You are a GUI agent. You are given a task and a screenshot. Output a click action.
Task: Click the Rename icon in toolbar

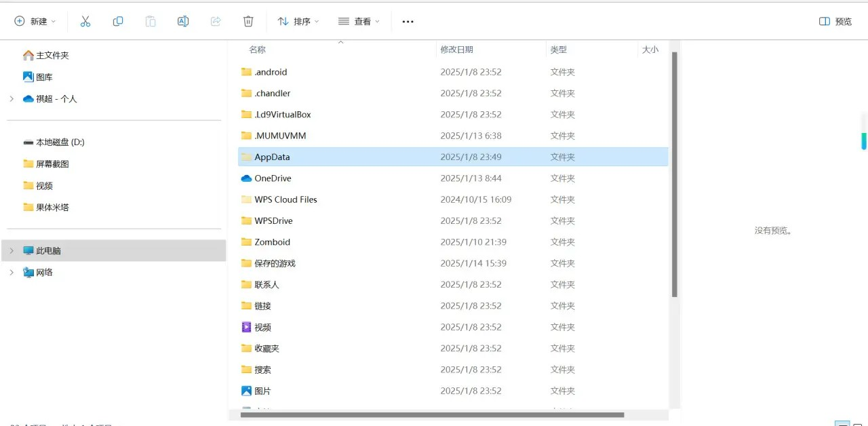click(x=183, y=22)
